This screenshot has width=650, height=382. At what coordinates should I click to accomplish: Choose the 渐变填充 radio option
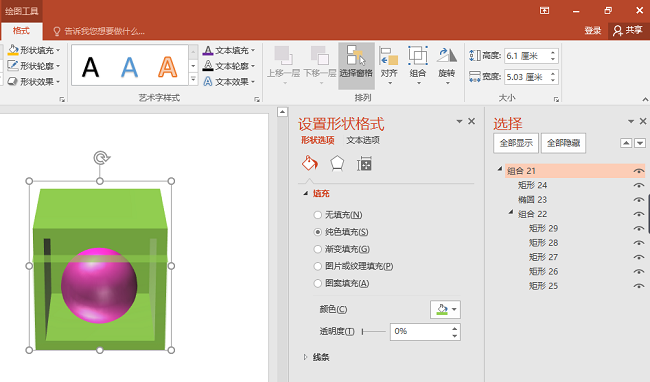(x=318, y=249)
